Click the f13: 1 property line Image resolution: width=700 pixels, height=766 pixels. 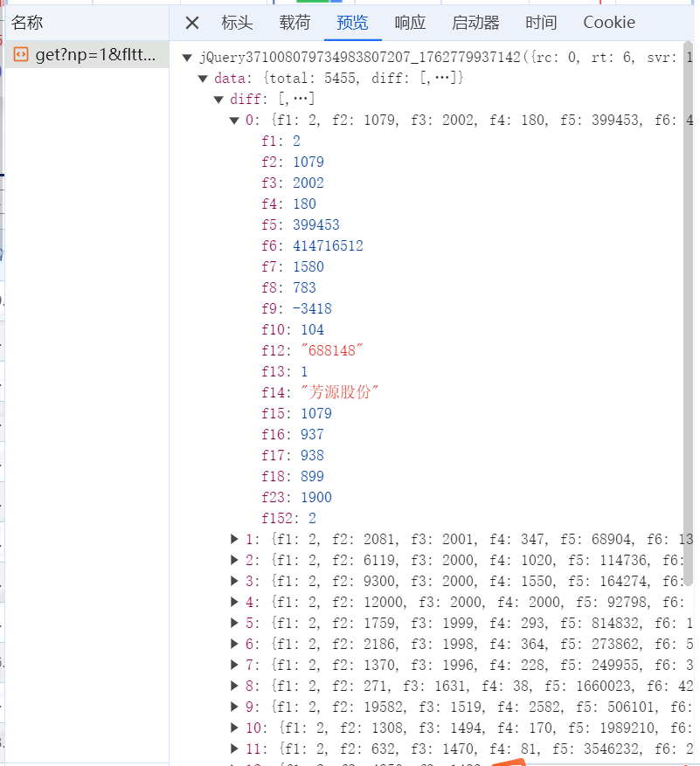(x=285, y=372)
